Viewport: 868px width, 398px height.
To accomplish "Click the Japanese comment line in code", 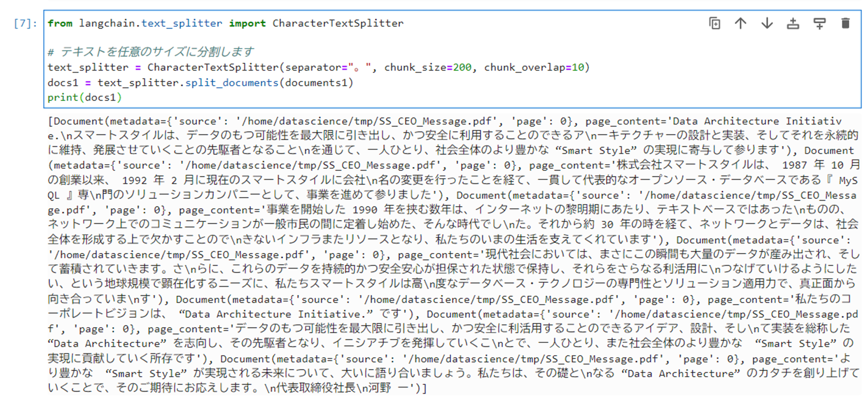I will pyautogui.click(x=150, y=52).
